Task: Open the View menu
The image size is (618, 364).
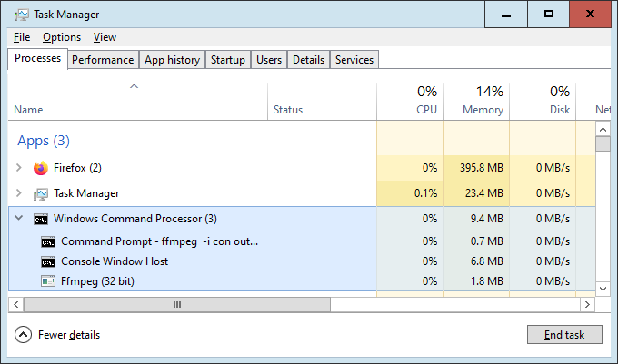Action: [105, 37]
